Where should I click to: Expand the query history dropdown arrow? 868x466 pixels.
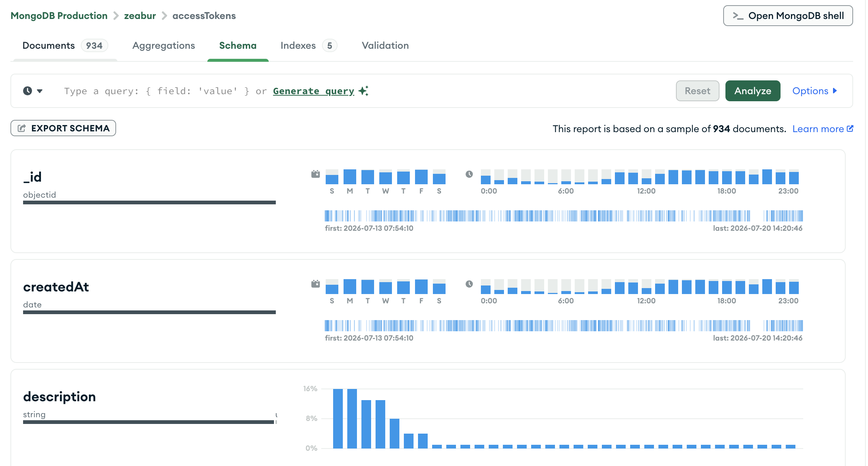40,91
